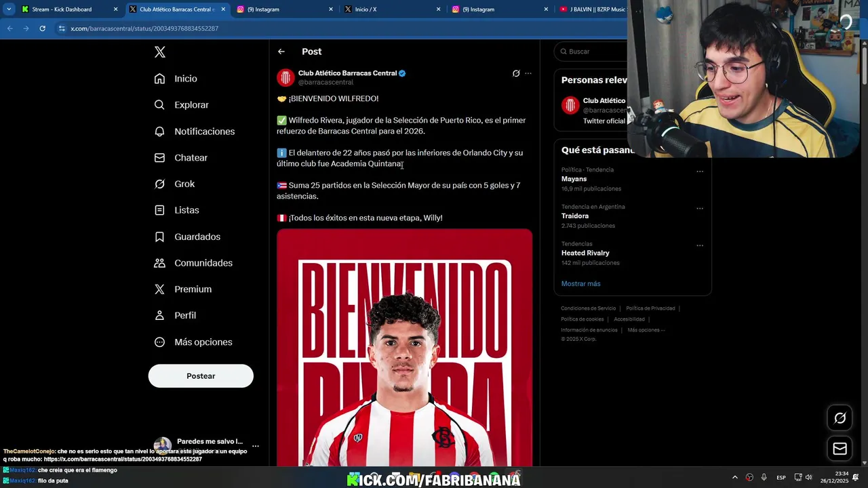Open the clock and date in taskbar

pyautogui.click(x=835, y=477)
